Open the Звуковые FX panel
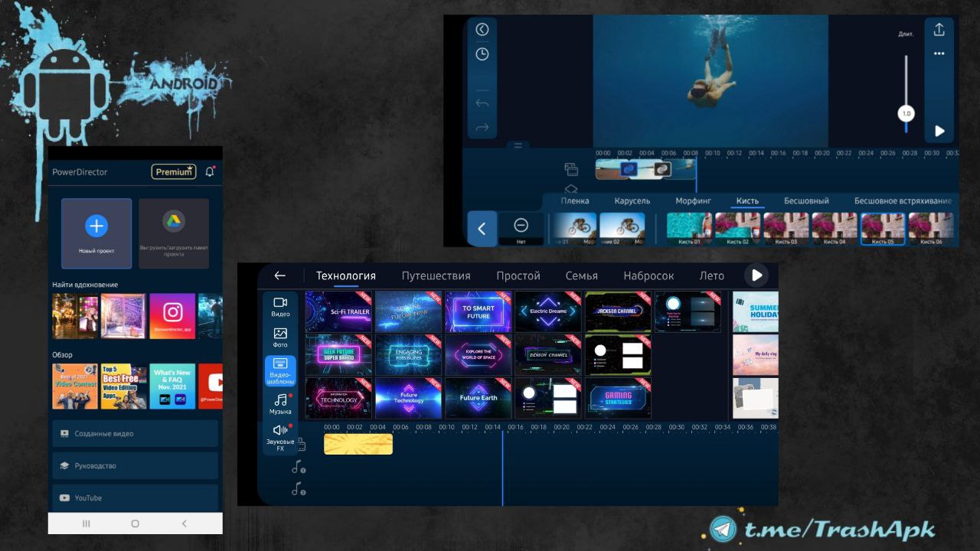The image size is (980, 551). click(280, 436)
